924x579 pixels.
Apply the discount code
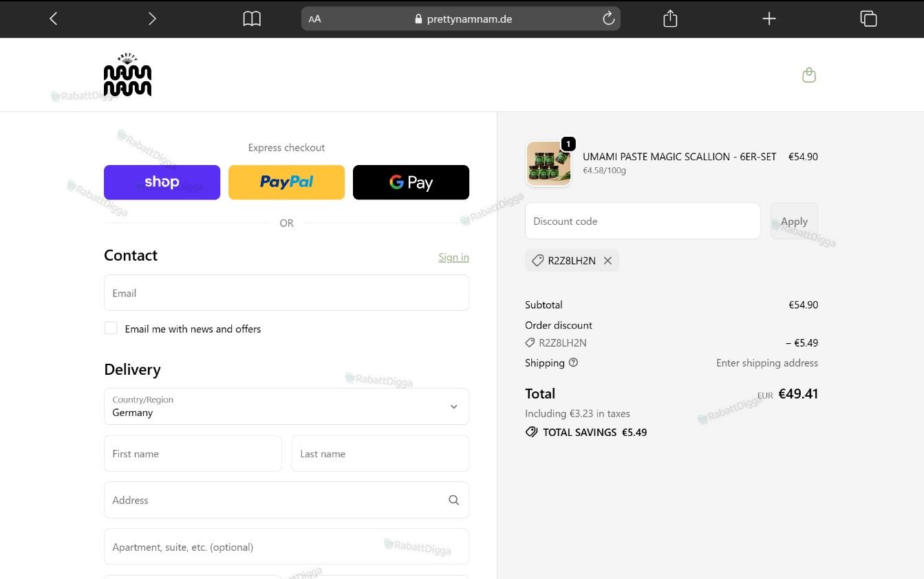(x=794, y=221)
